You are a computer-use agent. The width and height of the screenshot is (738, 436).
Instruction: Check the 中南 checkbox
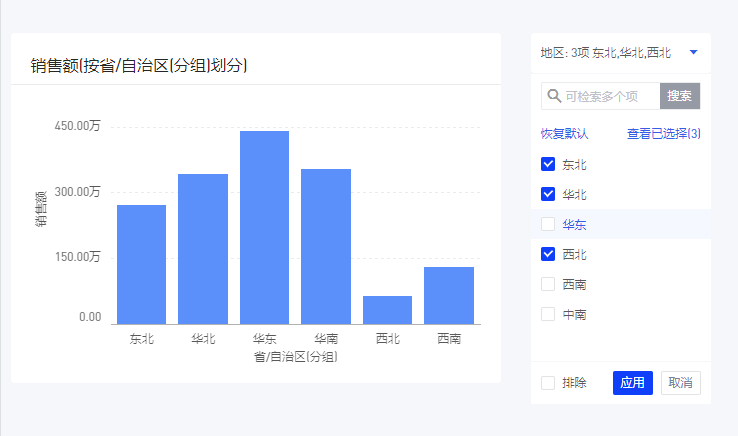(x=547, y=314)
